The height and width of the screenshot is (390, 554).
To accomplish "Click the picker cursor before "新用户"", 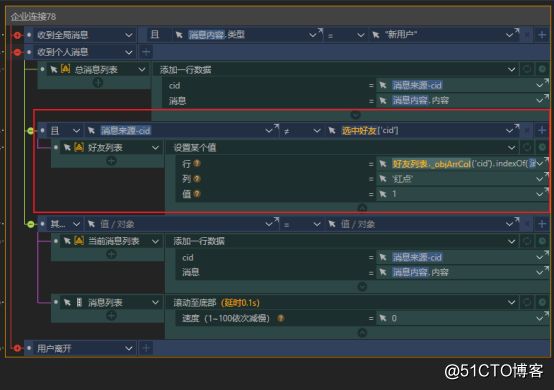I will coord(376,35).
